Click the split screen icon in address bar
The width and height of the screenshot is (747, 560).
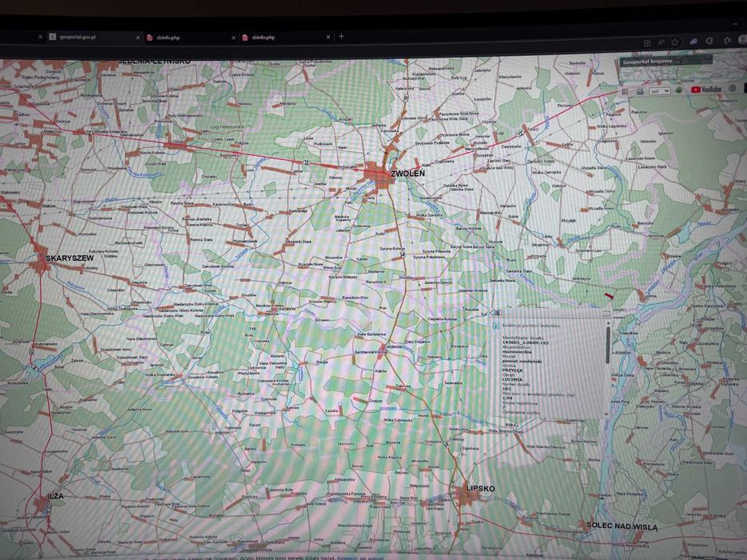(x=647, y=43)
